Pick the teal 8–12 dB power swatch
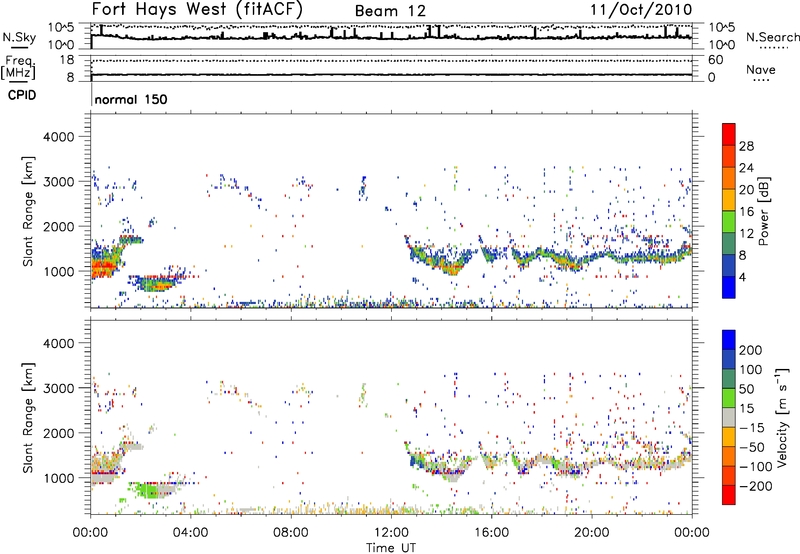800x554 pixels. coord(729,243)
